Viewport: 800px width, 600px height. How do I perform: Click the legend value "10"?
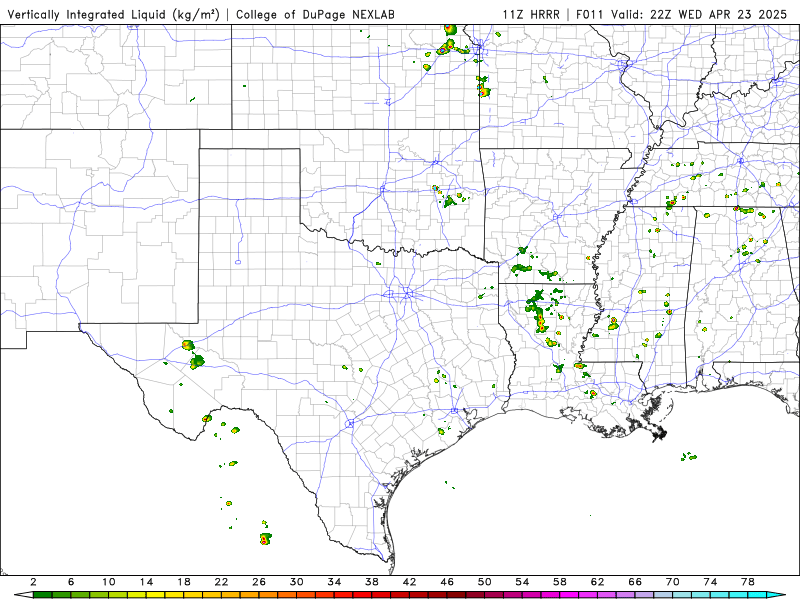pos(109,582)
